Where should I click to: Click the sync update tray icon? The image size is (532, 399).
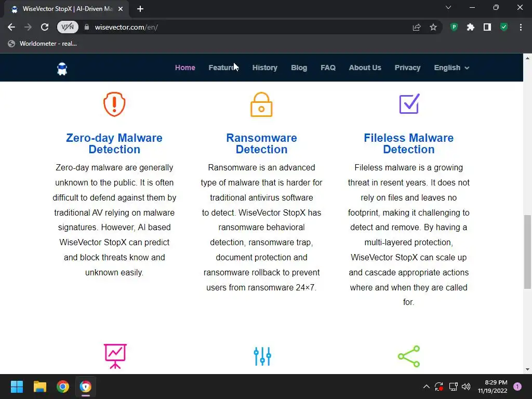(x=438, y=387)
